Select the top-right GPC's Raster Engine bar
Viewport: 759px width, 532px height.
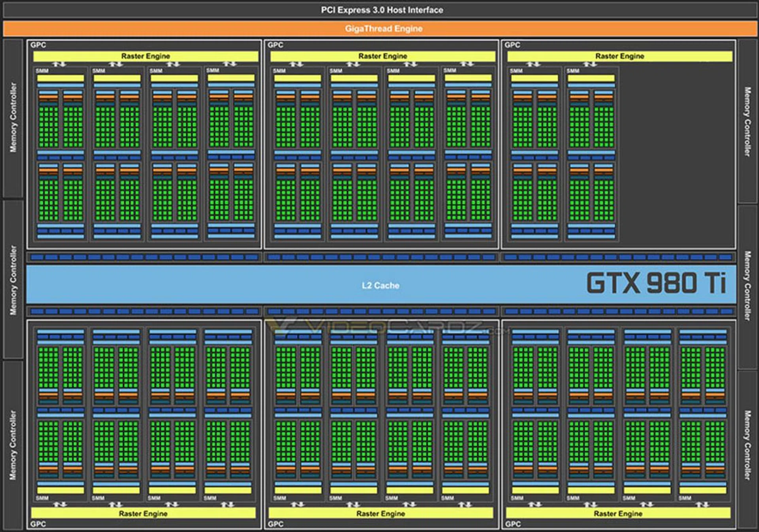click(x=619, y=56)
